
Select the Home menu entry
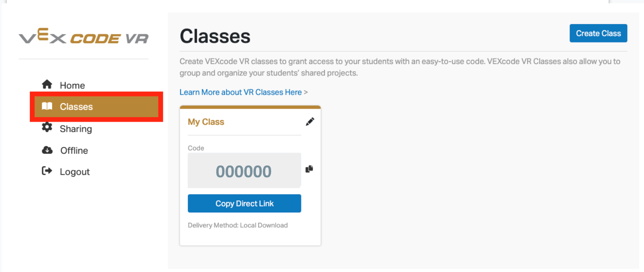coord(72,85)
